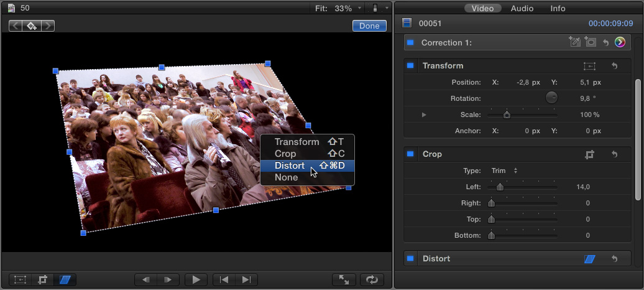Play the clip in the viewer
The width and height of the screenshot is (644, 290).
coord(196,280)
